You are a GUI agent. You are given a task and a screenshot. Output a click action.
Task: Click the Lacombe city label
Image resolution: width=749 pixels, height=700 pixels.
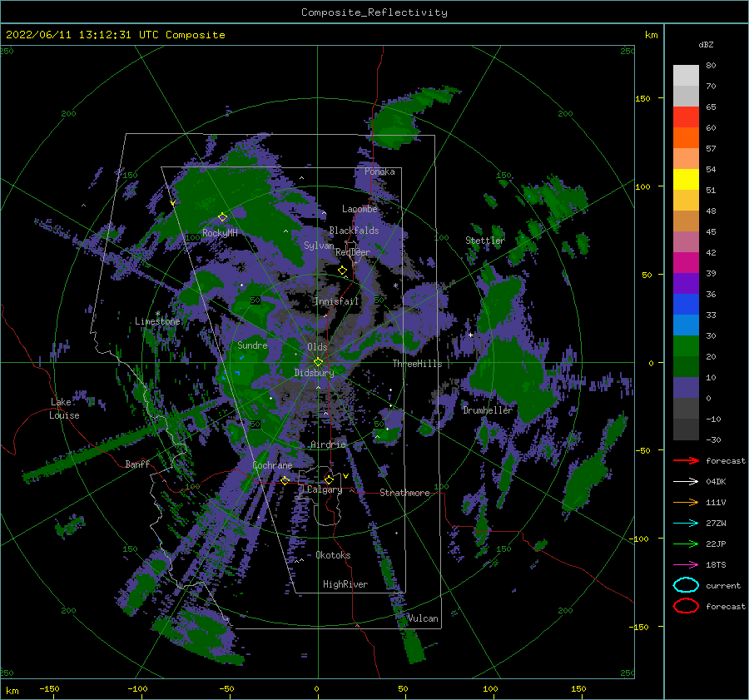coord(360,209)
